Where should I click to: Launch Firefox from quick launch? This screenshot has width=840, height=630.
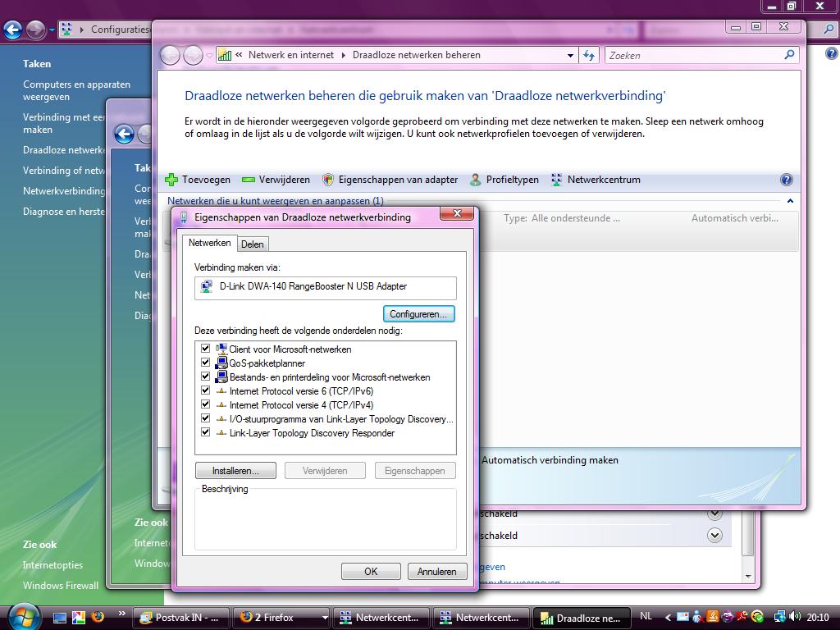click(x=98, y=618)
